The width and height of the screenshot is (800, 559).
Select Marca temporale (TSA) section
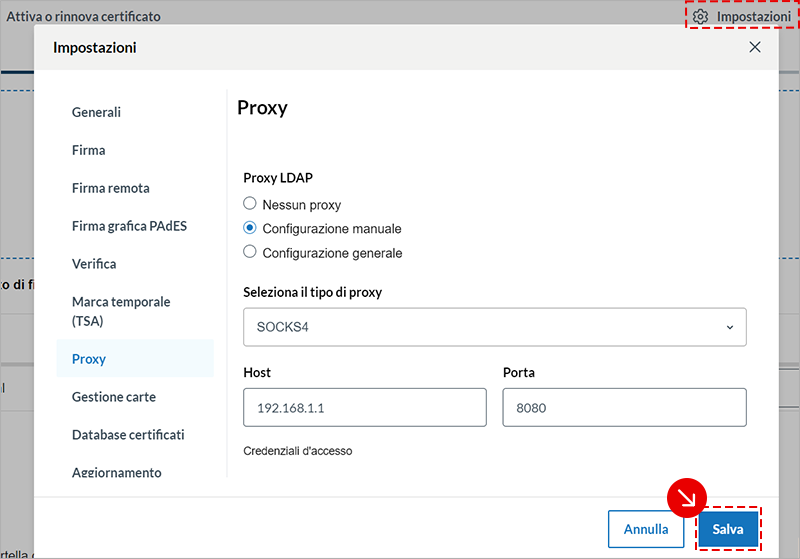click(121, 311)
